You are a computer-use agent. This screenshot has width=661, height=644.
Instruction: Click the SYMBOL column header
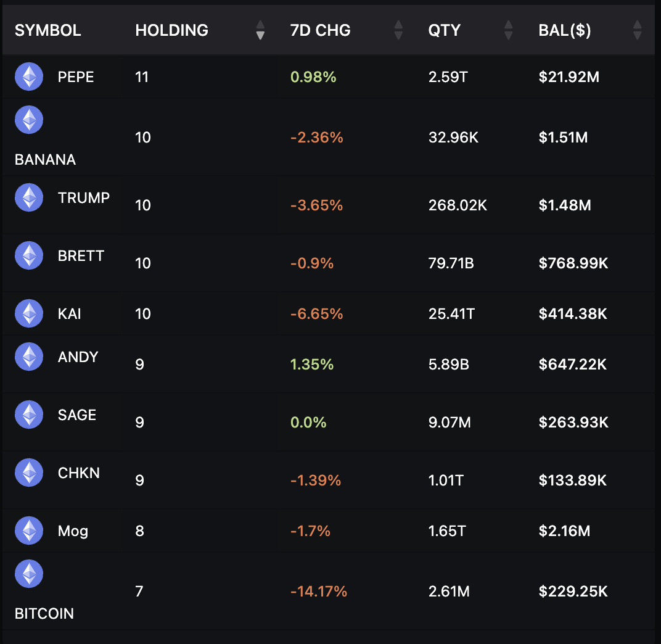48,30
